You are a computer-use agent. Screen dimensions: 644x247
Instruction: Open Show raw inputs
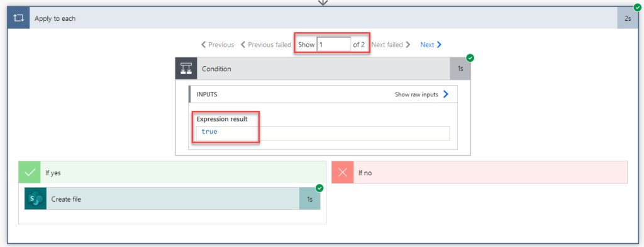click(421, 95)
